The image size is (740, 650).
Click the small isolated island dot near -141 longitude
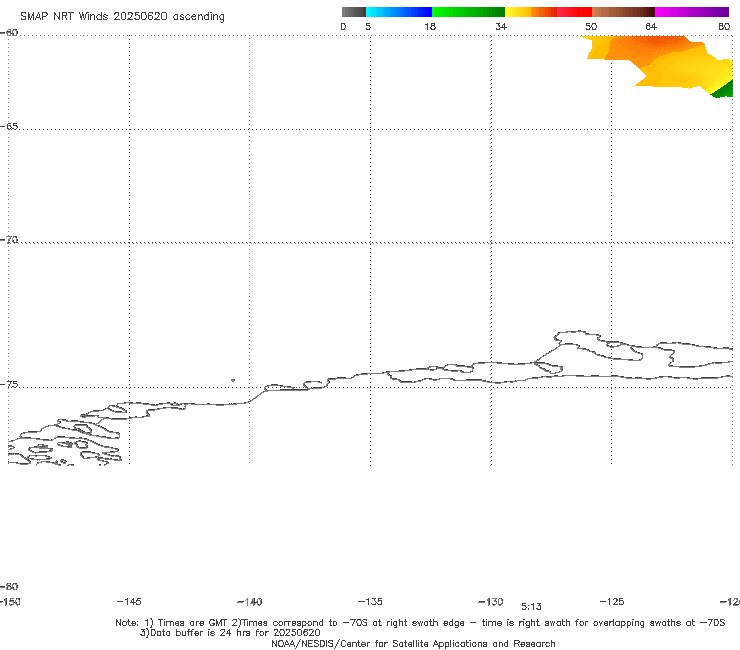(x=233, y=380)
